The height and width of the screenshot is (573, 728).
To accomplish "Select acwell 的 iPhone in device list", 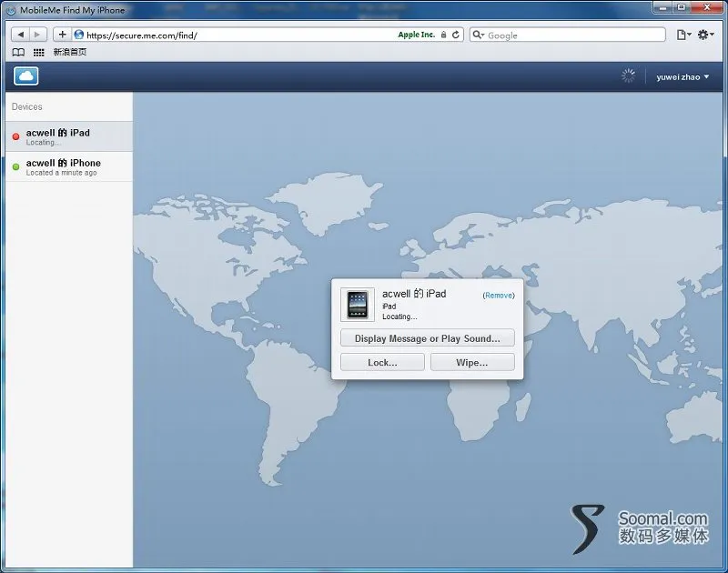I will (x=69, y=166).
